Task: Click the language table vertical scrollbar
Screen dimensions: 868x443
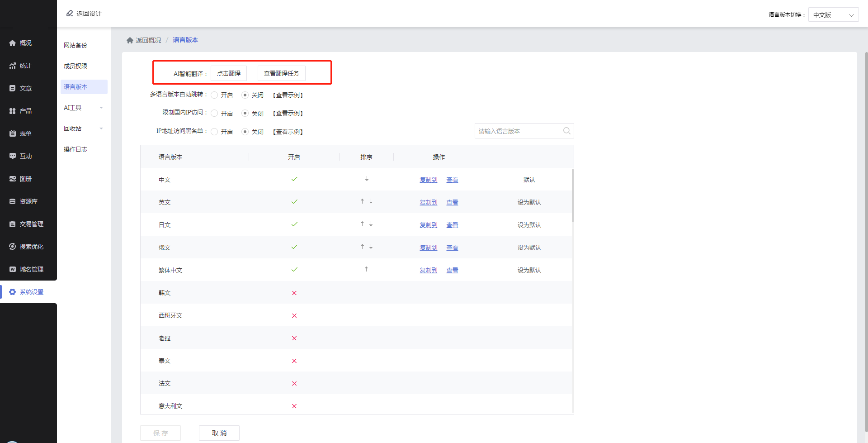Action: [x=572, y=195]
